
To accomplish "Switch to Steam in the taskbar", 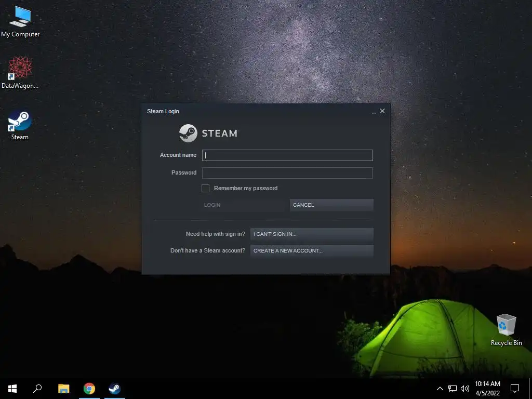I will pos(115,389).
